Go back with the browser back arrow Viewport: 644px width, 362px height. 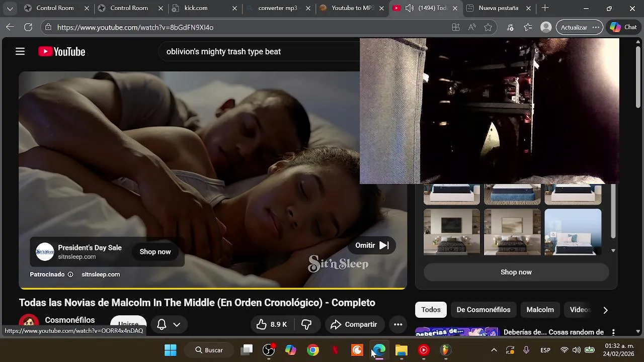(x=10, y=27)
